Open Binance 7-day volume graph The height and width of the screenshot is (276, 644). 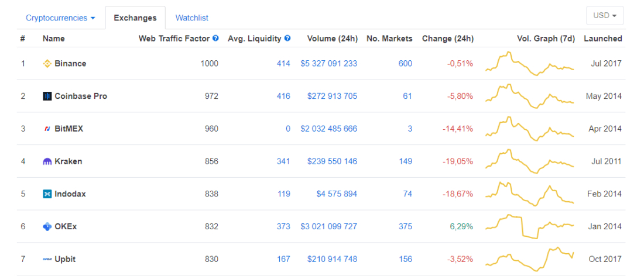pos(529,64)
